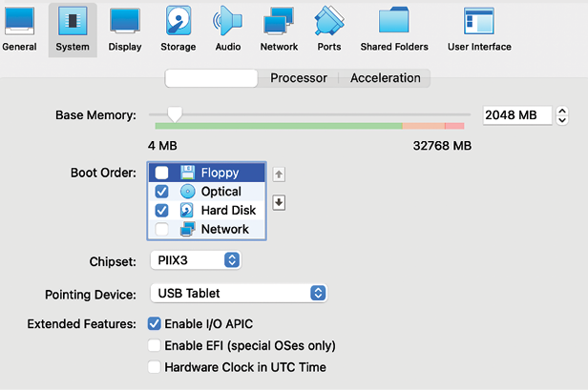This screenshot has height=390, width=588.
Task: Uncheck Optical boot device
Action: (x=161, y=192)
